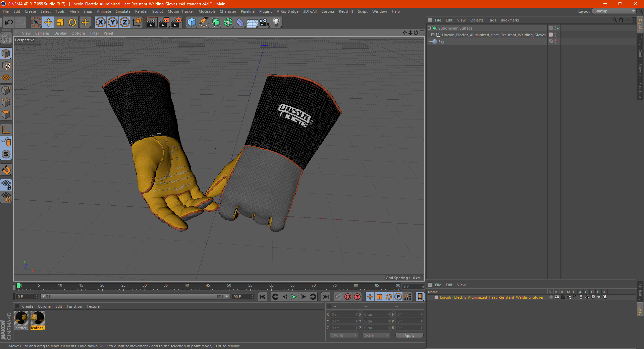Activate the Scale tool
The image size is (644, 349).
tap(60, 22)
